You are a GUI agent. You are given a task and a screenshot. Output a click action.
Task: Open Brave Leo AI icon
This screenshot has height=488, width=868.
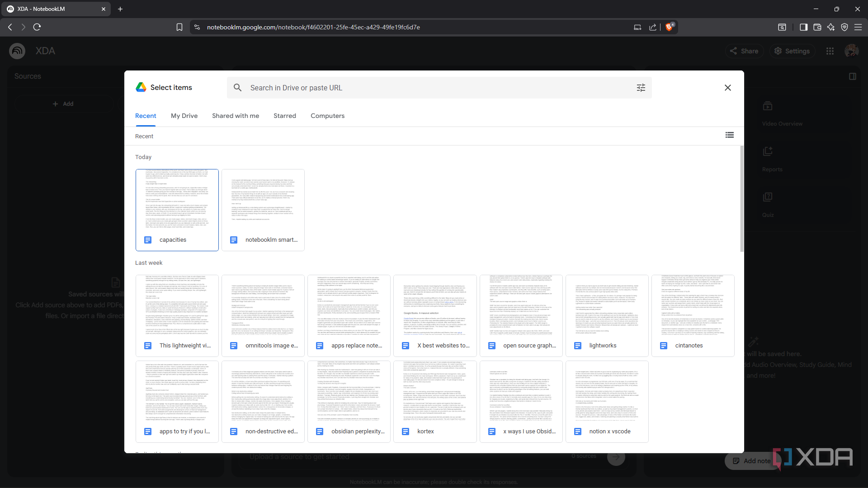pyautogui.click(x=831, y=27)
